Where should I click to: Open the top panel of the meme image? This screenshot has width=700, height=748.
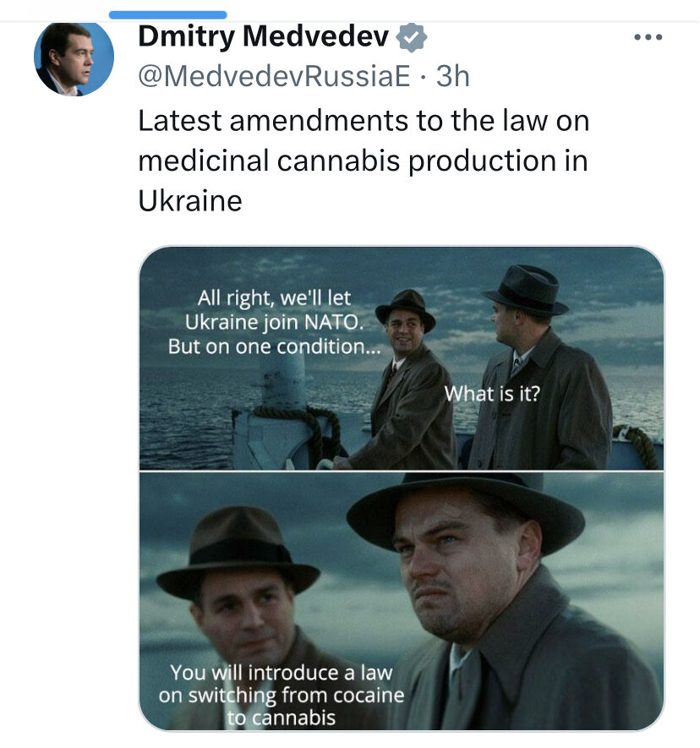pyautogui.click(x=401, y=358)
